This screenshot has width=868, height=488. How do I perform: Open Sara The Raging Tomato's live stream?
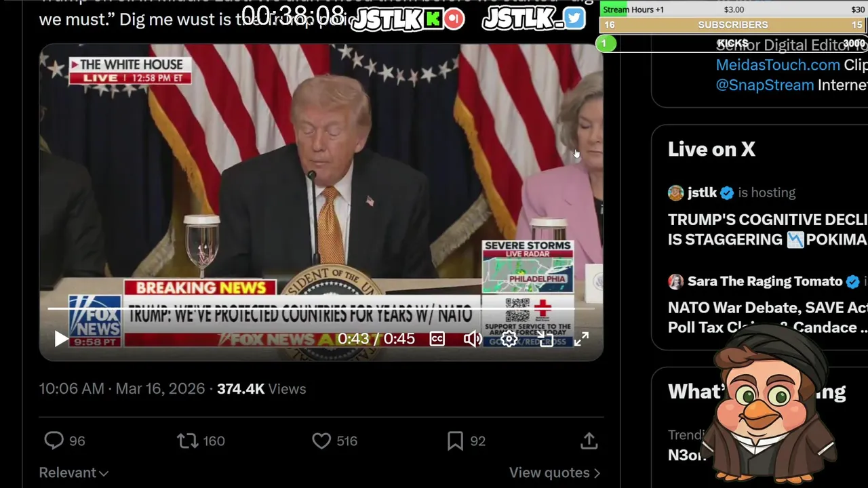[768, 317]
